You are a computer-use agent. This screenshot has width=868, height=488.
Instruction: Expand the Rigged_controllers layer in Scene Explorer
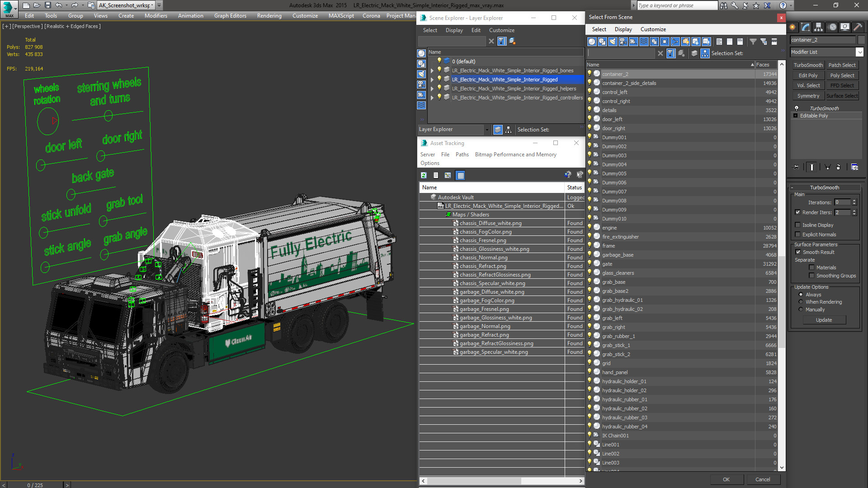click(432, 98)
